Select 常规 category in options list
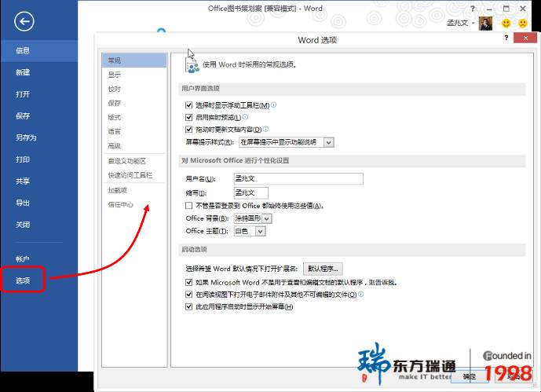The width and height of the screenshot is (541, 392). click(134, 60)
